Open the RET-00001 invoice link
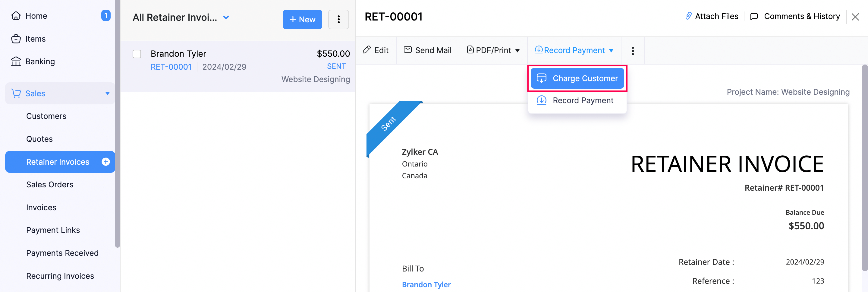The width and height of the screenshot is (868, 292). point(171,66)
